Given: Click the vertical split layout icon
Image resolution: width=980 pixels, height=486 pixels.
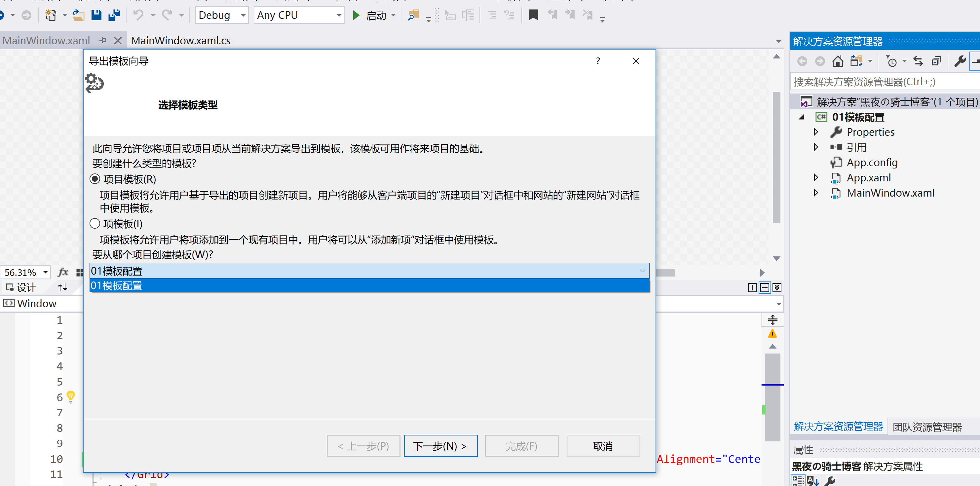Looking at the screenshot, I should click(x=752, y=287).
